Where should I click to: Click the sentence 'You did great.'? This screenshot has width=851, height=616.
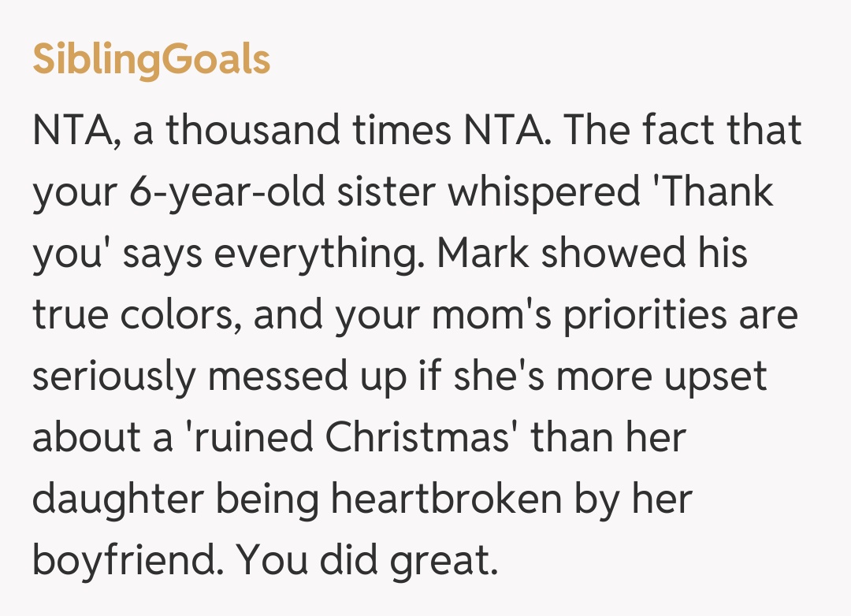coord(368,562)
